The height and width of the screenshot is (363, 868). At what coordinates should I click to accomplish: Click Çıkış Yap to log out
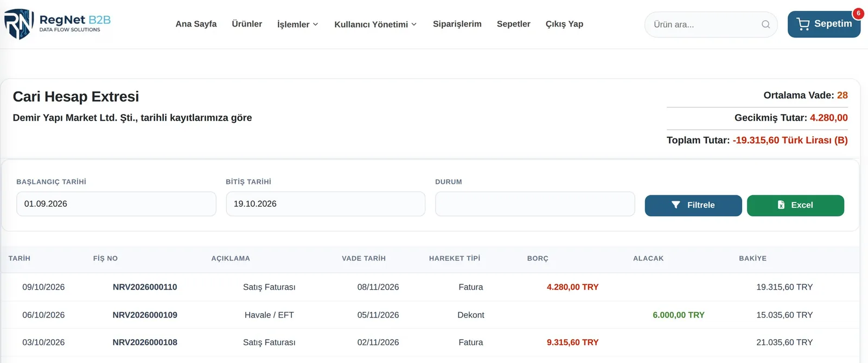point(564,24)
